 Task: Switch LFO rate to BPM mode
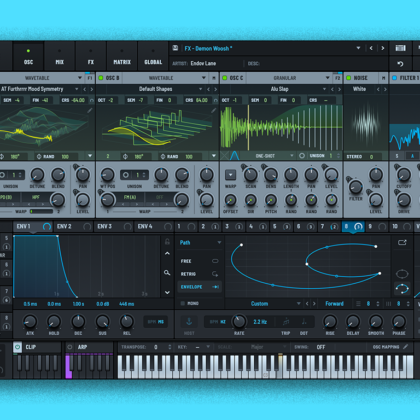pyautogui.click(x=214, y=322)
